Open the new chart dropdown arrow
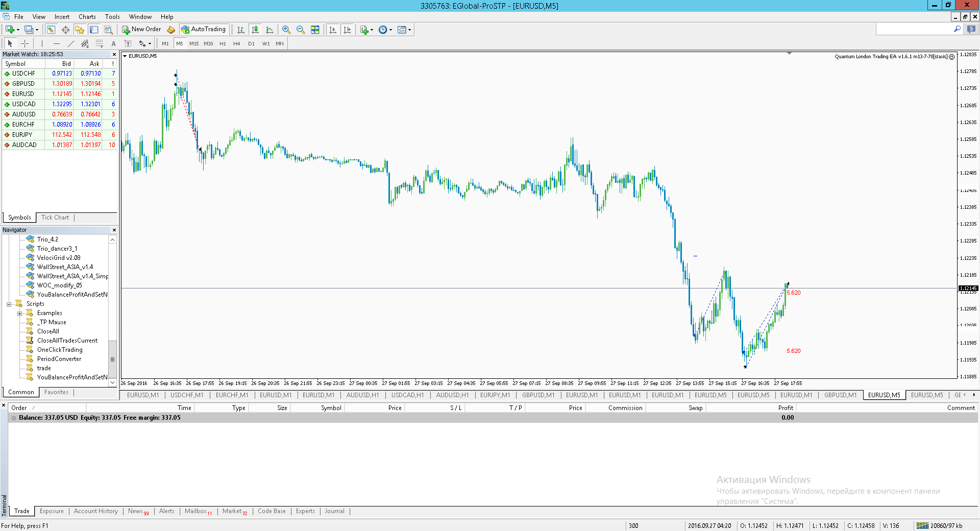This screenshot has height=531, width=980. [x=18, y=30]
